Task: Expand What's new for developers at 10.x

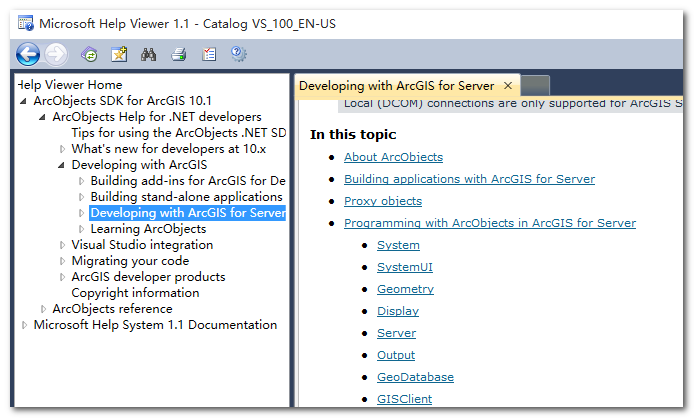Action: [x=62, y=149]
